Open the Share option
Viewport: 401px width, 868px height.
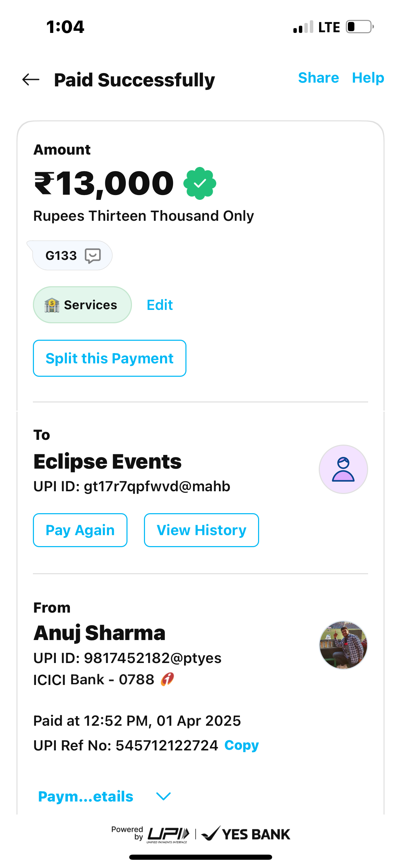click(318, 78)
